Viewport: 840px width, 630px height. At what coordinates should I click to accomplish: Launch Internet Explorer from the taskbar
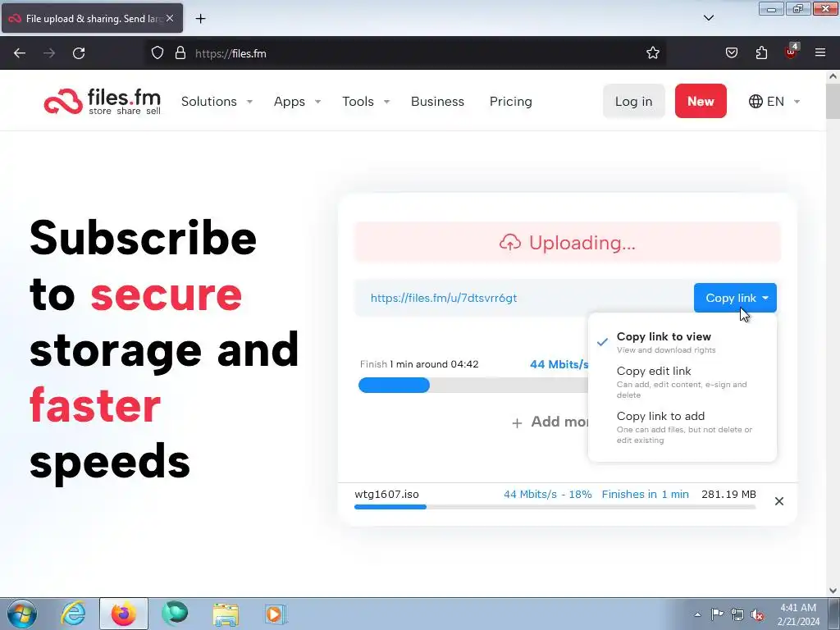[73, 614]
